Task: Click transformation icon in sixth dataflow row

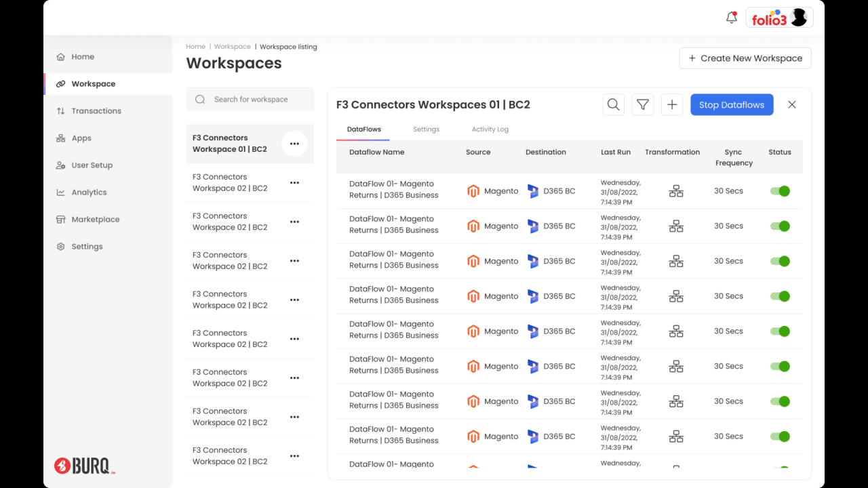Action: pyautogui.click(x=676, y=367)
